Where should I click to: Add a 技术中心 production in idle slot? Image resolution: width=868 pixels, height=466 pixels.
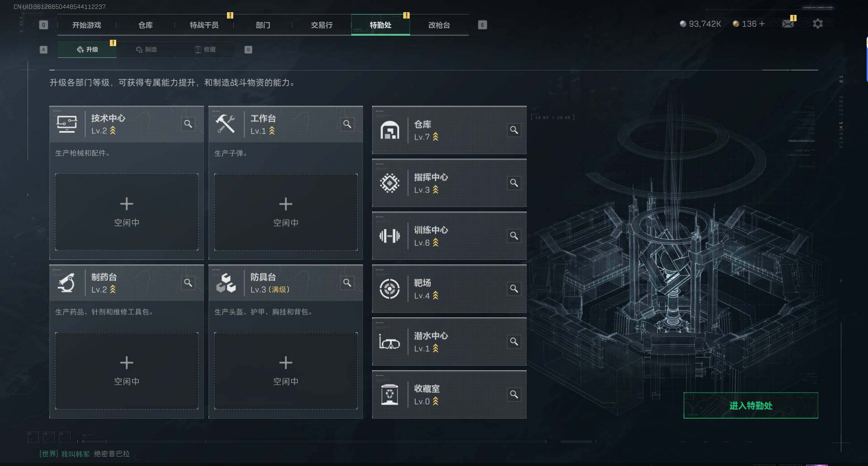127,212
